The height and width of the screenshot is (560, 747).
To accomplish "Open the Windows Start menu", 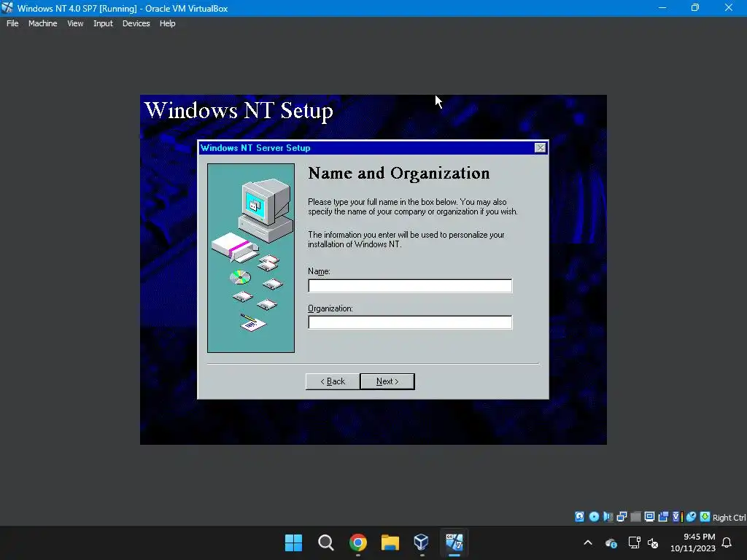I will click(x=293, y=542).
